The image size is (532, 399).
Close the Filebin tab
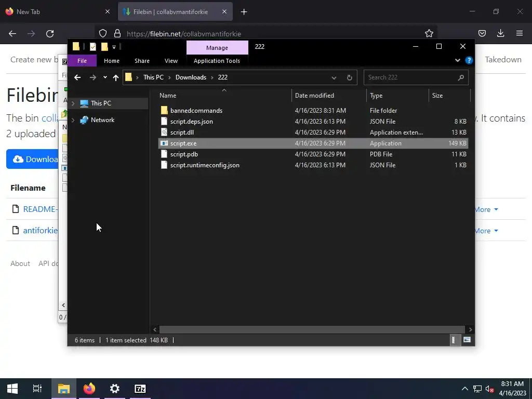[x=224, y=12]
